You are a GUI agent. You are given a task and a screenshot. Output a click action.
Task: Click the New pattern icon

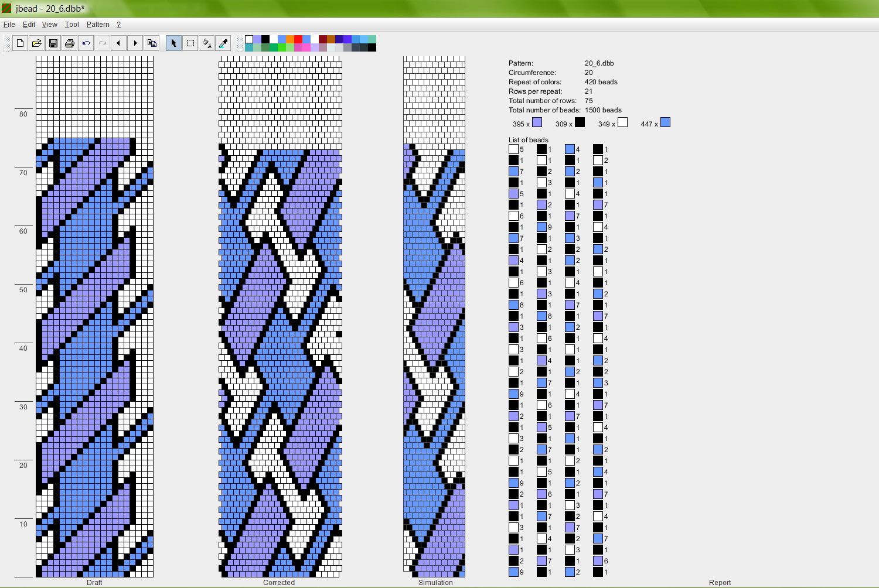pyautogui.click(x=20, y=43)
